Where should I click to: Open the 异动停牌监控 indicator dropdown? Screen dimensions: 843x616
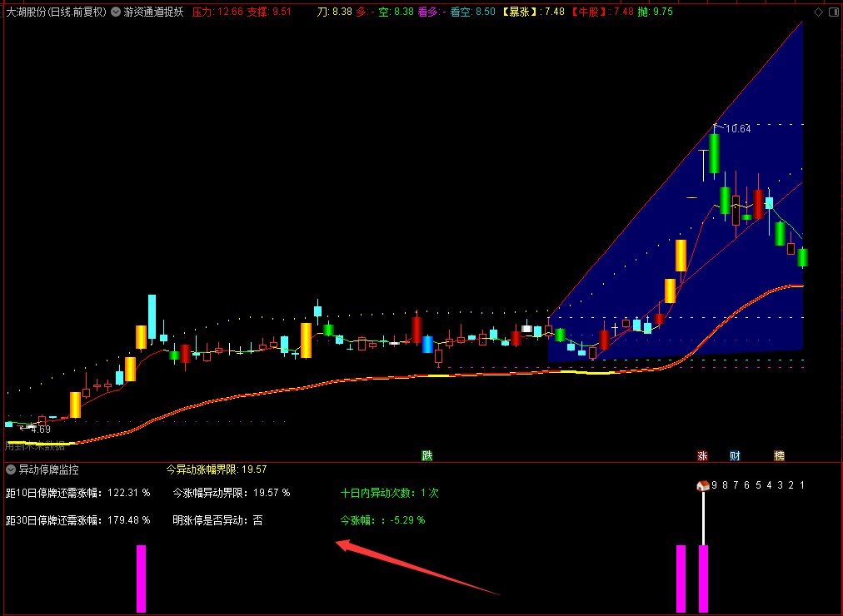(11, 469)
